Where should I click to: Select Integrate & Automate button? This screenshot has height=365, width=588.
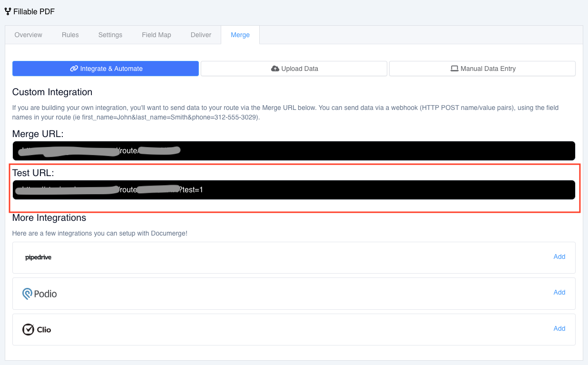[x=106, y=69]
